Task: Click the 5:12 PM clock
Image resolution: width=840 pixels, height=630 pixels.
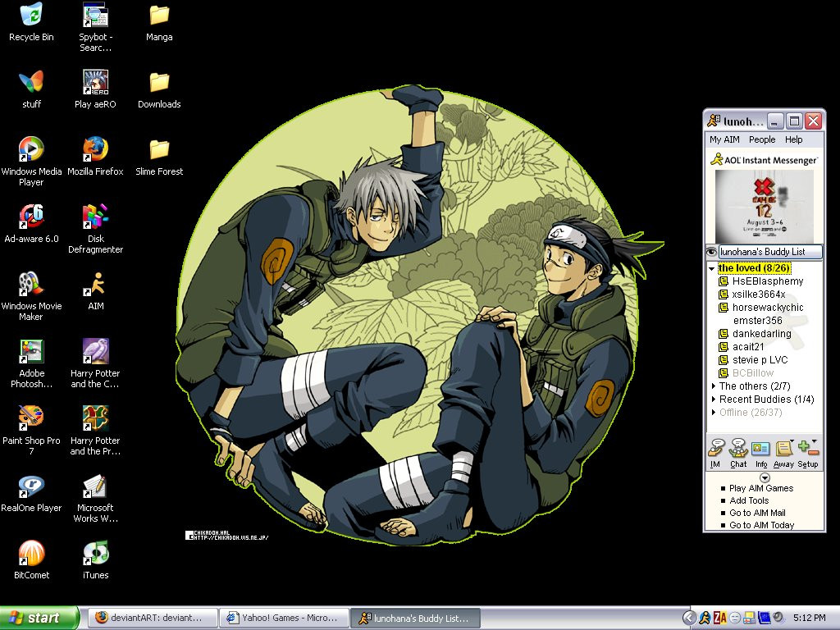Action: pyautogui.click(x=809, y=618)
